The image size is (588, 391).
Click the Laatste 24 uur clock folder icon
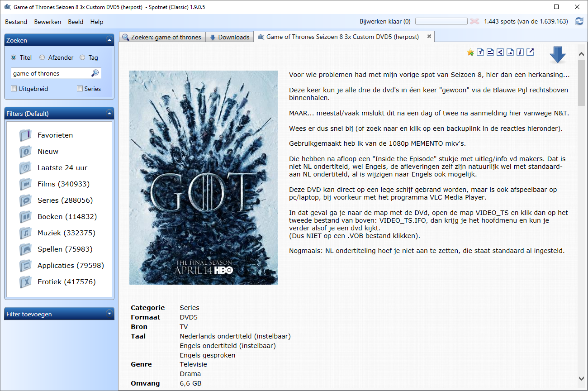[25, 167]
